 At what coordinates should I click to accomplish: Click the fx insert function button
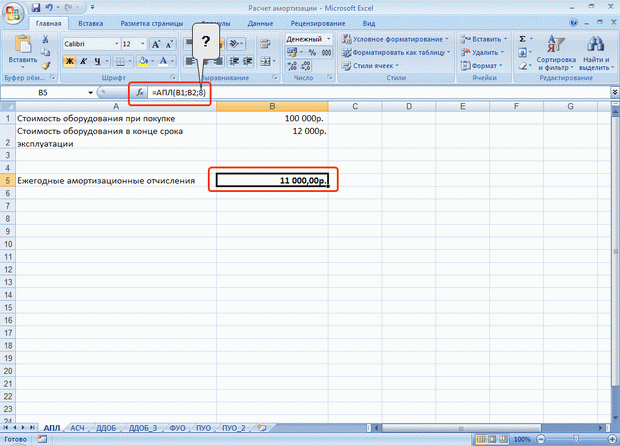tap(140, 93)
